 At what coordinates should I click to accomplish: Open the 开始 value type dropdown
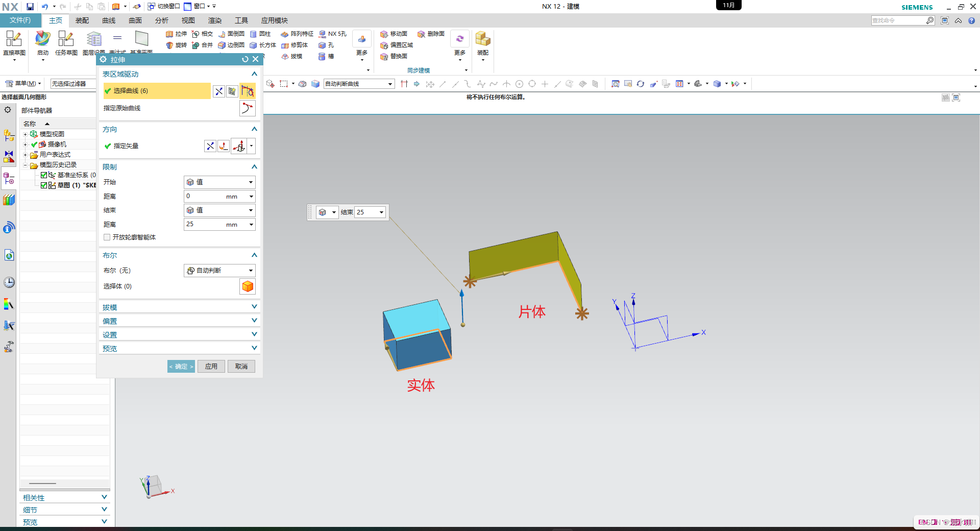(x=219, y=182)
